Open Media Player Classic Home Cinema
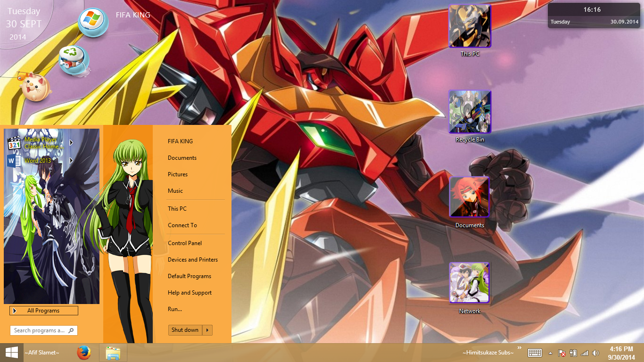This screenshot has height=362, width=644. click(37, 143)
